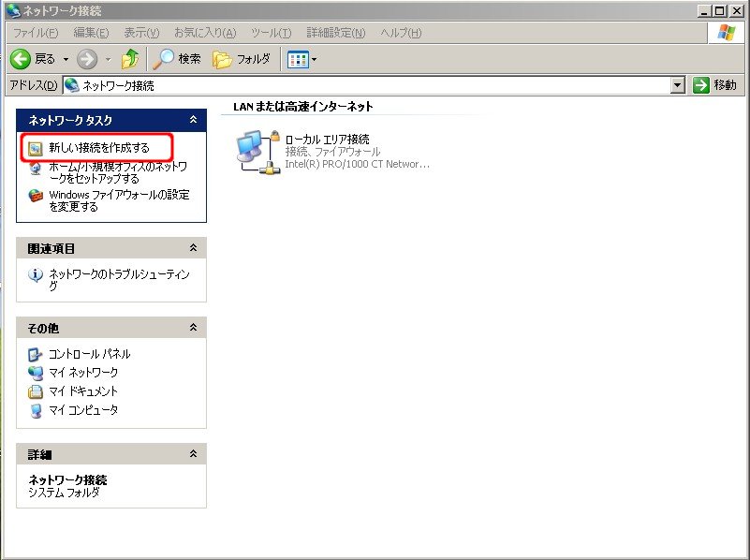Open the Search (検索) toolbar button

178,59
